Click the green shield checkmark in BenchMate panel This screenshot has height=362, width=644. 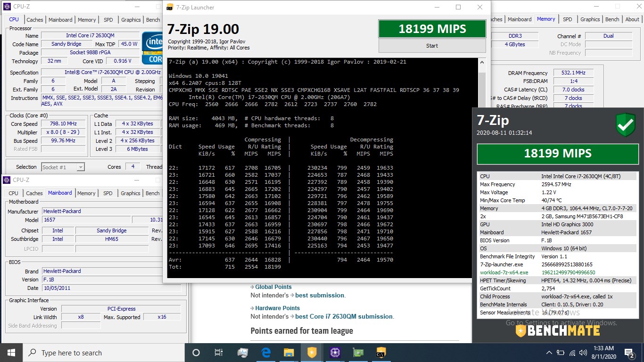625,125
